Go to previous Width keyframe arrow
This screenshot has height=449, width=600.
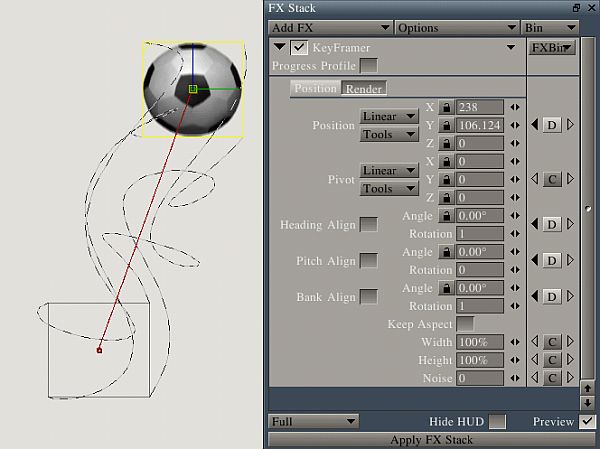535,341
